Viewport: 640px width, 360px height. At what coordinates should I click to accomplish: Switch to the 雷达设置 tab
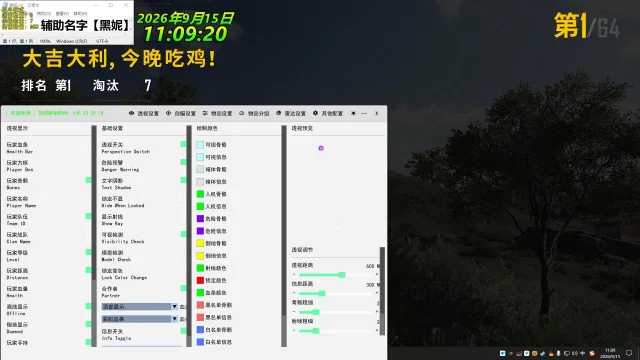(x=291, y=113)
